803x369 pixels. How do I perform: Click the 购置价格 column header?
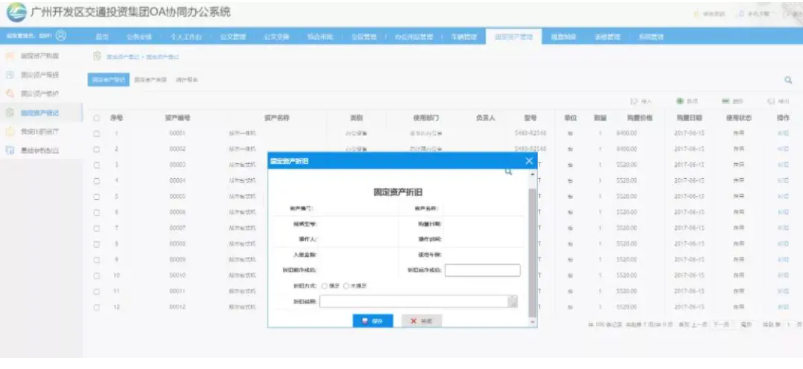point(640,118)
